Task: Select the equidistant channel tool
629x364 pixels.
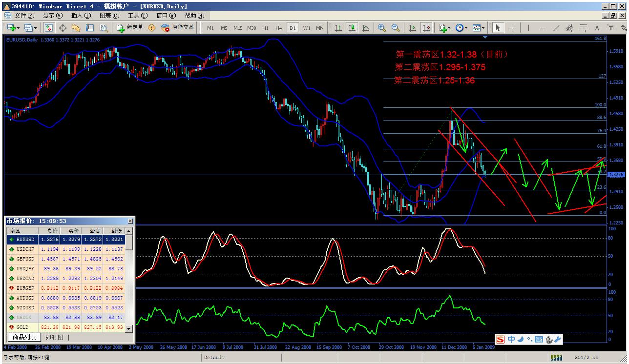Action: click(569, 28)
